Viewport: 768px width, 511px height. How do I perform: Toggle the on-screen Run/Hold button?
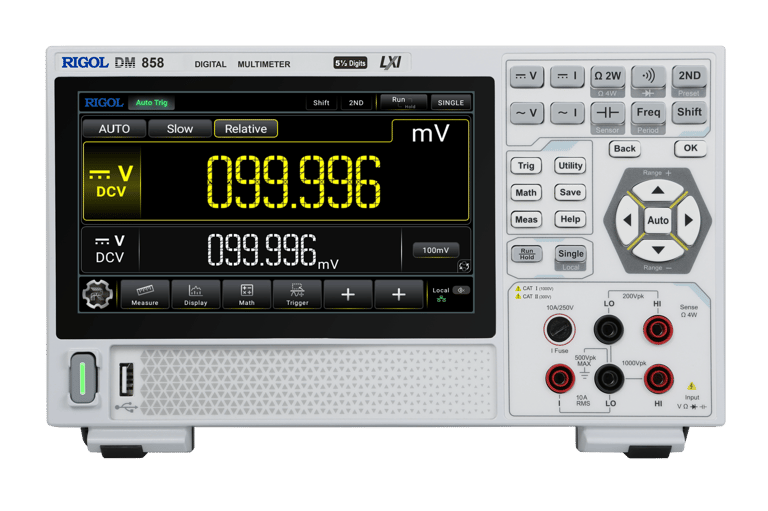tap(404, 102)
